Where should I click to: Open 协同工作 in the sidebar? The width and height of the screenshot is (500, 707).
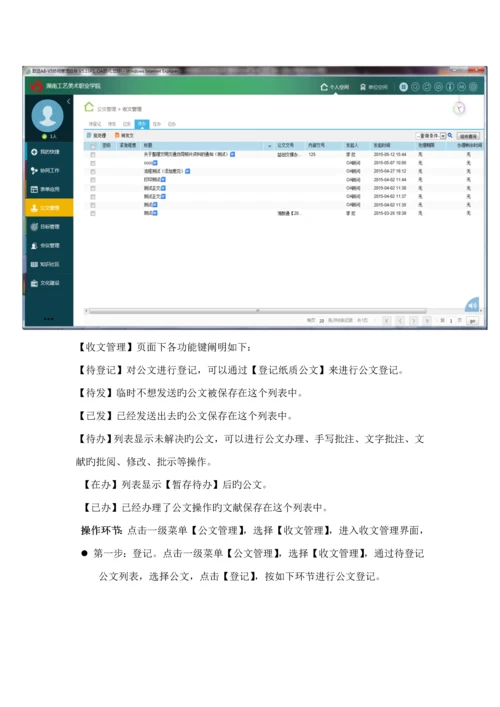click(49, 170)
